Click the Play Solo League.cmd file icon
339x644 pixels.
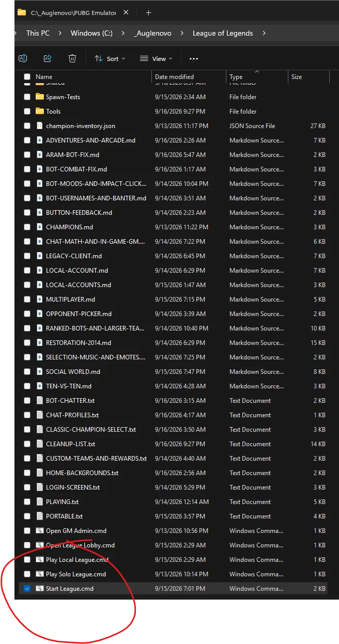pyautogui.click(x=40, y=574)
